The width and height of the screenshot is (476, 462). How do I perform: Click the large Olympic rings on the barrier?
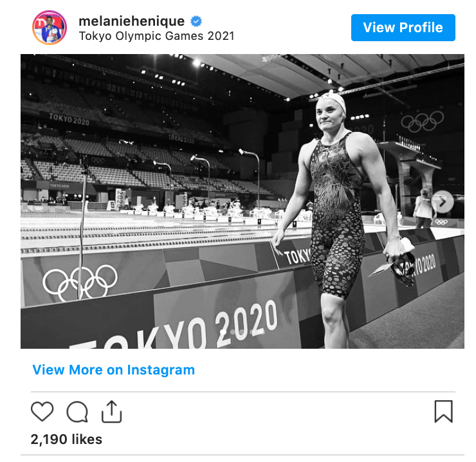pyautogui.click(x=80, y=282)
